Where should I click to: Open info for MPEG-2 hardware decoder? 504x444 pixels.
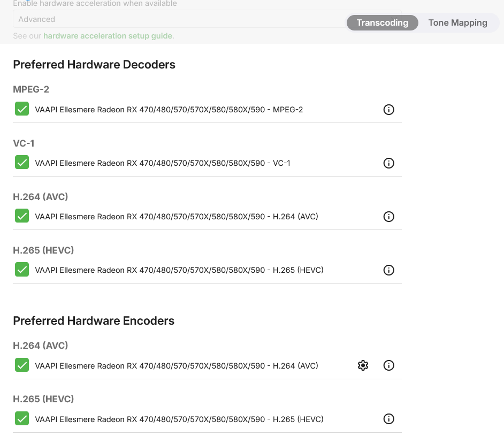389,110
